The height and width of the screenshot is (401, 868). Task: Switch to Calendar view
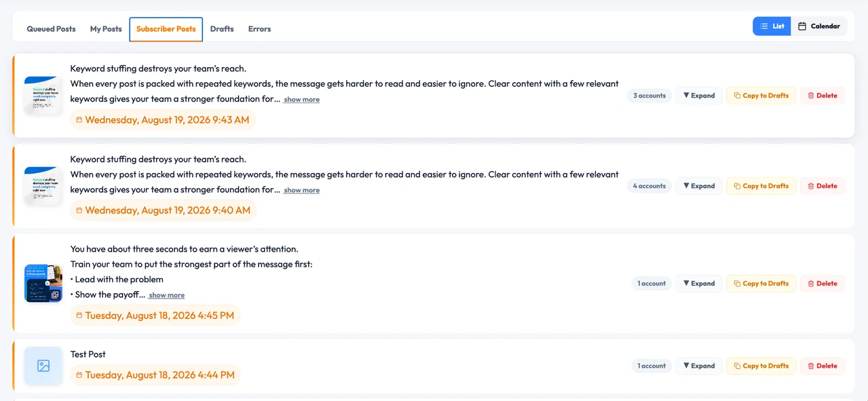pos(819,26)
